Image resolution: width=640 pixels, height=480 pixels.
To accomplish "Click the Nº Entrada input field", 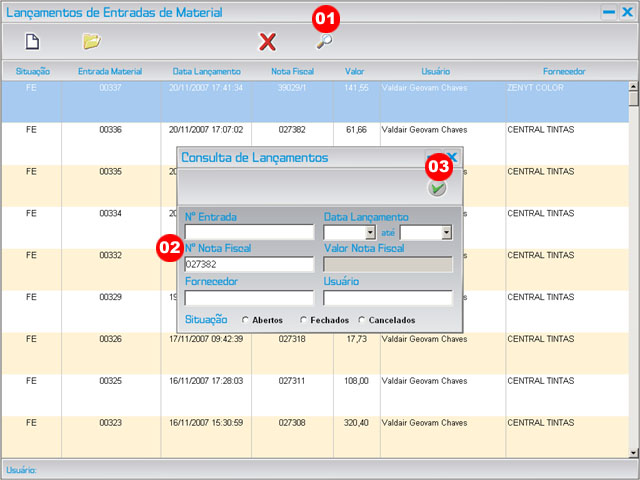I will (249, 232).
